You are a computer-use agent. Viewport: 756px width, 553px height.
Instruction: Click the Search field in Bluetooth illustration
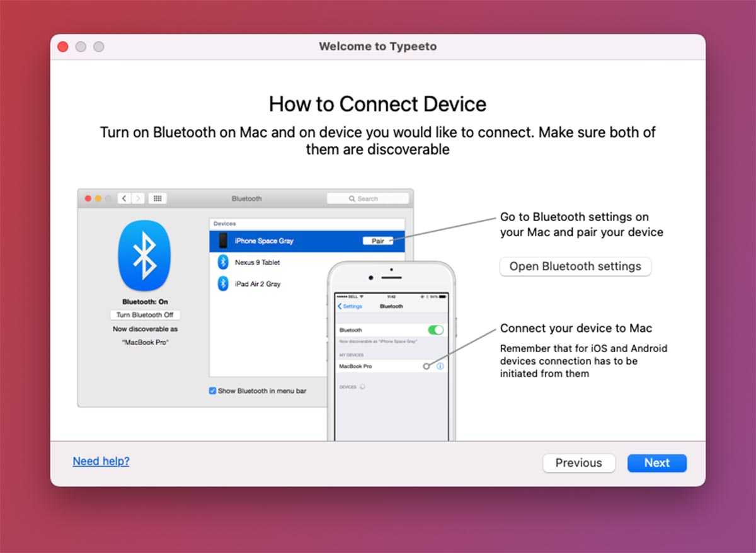click(368, 198)
